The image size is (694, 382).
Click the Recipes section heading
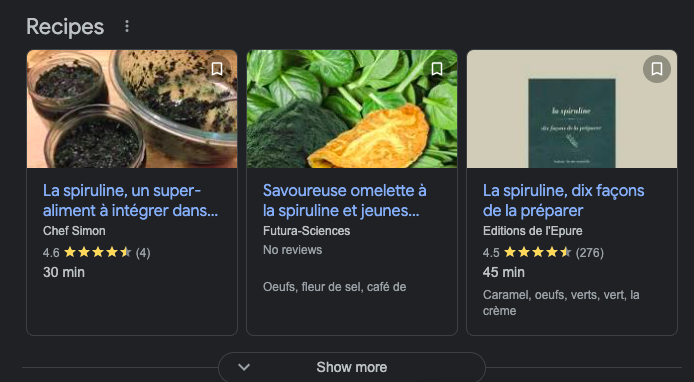click(x=65, y=27)
